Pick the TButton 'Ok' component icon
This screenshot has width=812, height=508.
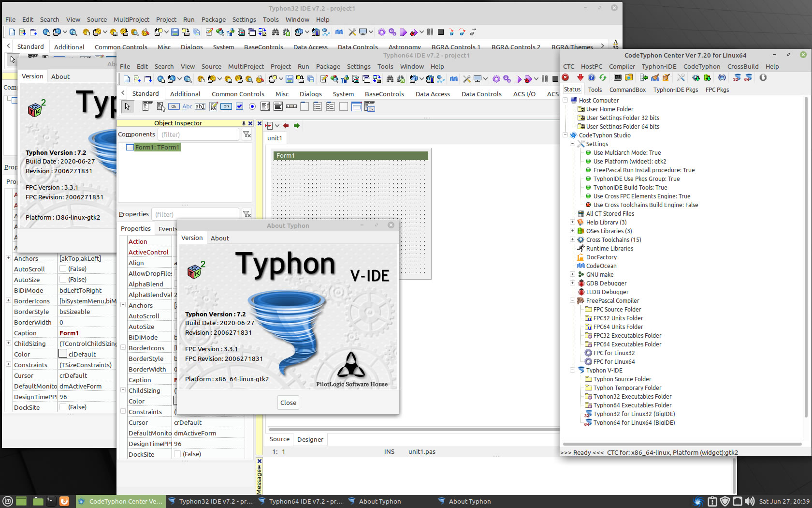tap(174, 106)
